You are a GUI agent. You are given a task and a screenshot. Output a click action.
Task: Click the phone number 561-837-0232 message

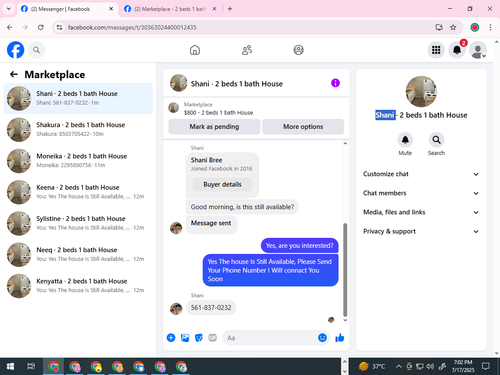[x=211, y=307]
